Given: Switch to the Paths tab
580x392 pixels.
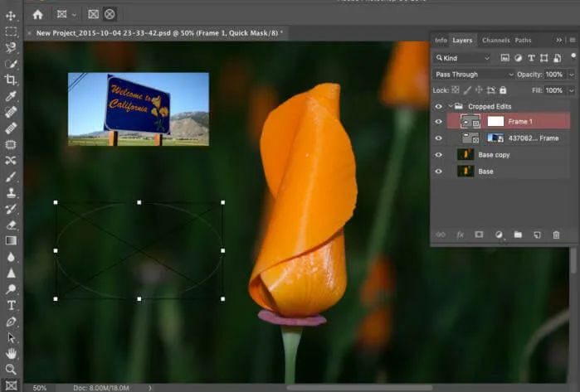Looking at the screenshot, I should [x=523, y=40].
